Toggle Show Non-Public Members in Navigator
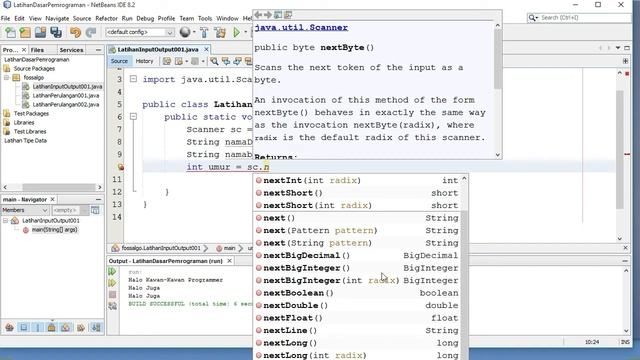 (x=52, y=327)
